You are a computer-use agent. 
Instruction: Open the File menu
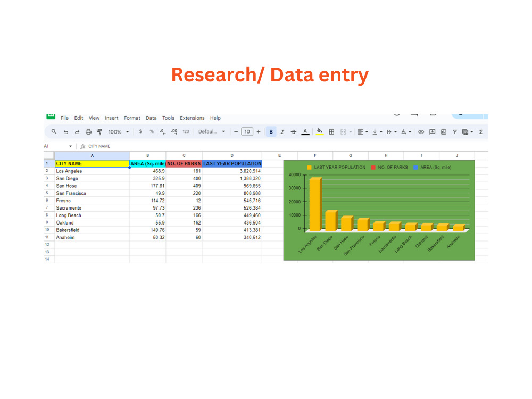click(x=64, y=118)
